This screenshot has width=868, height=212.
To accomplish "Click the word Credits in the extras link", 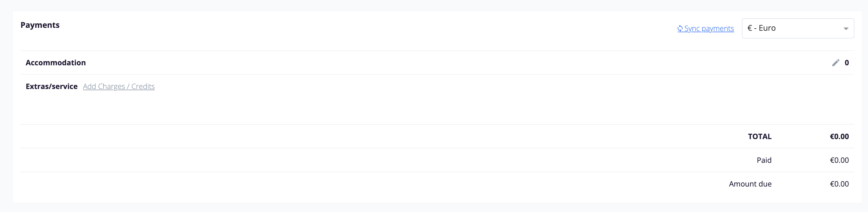I will click(x=143, y=86).
